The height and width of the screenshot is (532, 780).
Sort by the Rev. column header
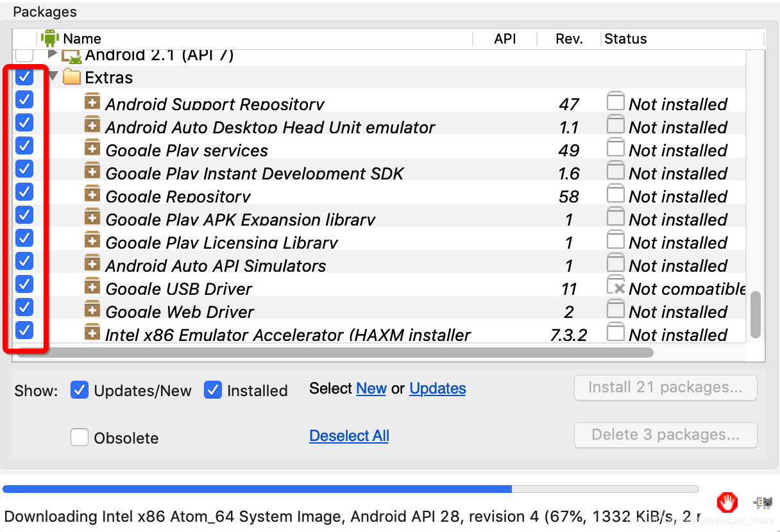[569, 39]
